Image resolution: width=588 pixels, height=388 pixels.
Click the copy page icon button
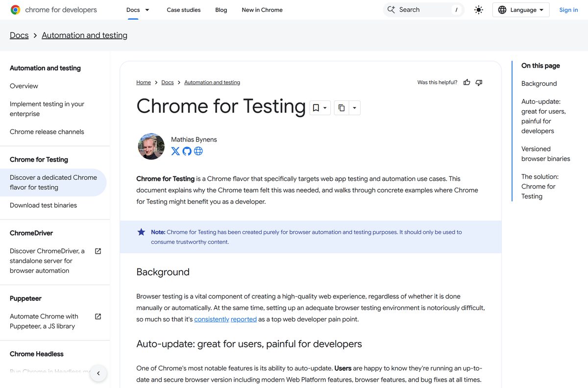click(342, 108)
